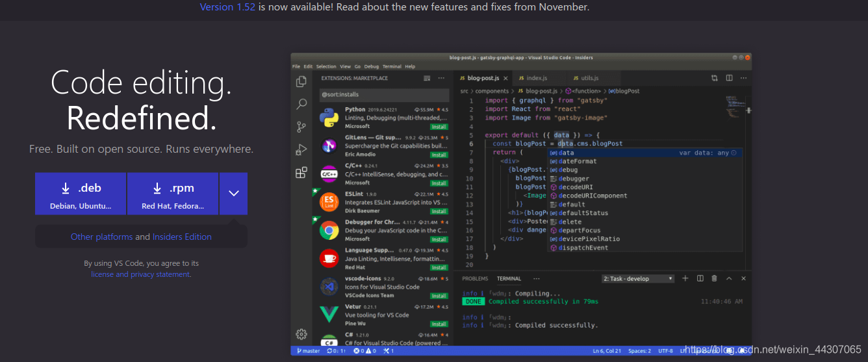Install the Vetur extension
This screenshot has height=362, width=868.
[439, 324]
